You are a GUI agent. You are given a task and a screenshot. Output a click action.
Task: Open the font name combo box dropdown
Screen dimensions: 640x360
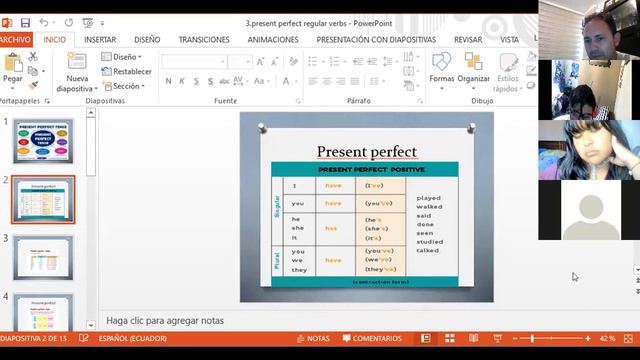click(223, 62)
